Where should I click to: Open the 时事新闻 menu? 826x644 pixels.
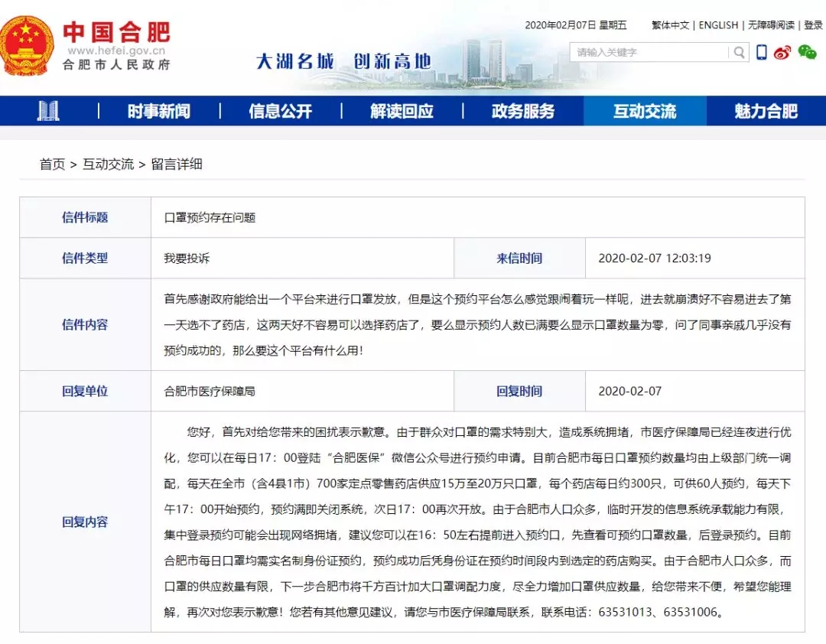(x=159, y=111)
